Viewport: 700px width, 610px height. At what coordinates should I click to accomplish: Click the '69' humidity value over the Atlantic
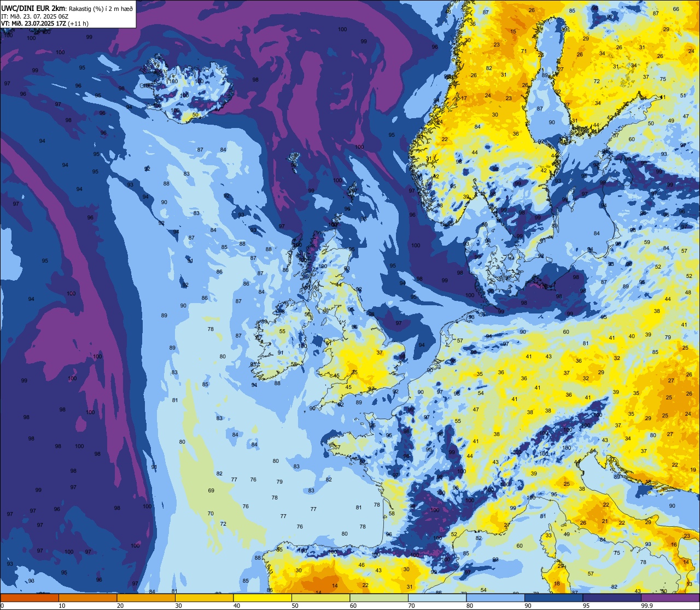[211, 491]
